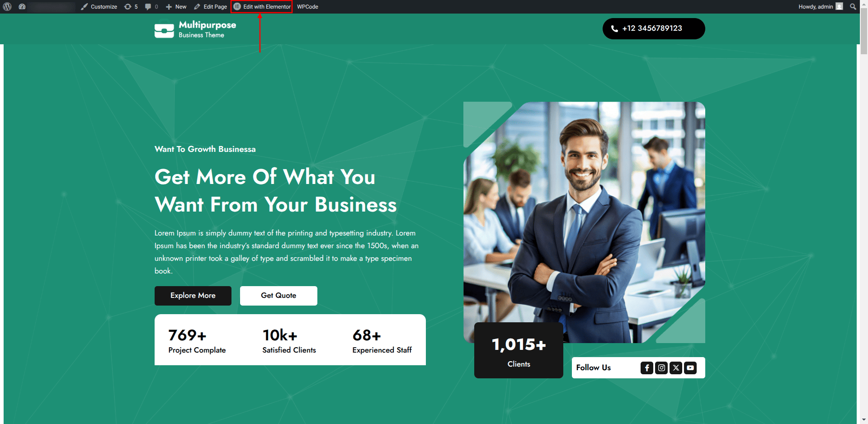Expand the New content menu
868x424 pixels.
(x=176, y=7)
